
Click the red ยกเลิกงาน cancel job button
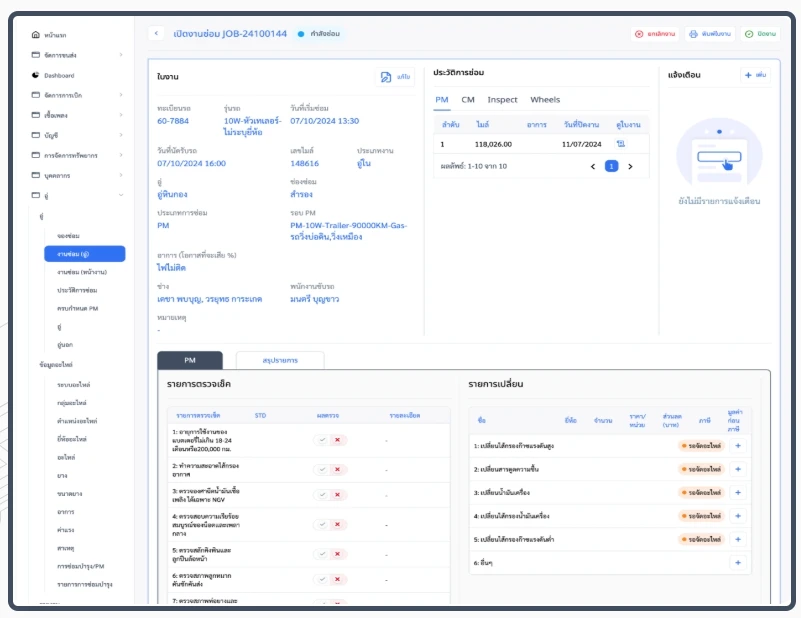pos(655,34)
